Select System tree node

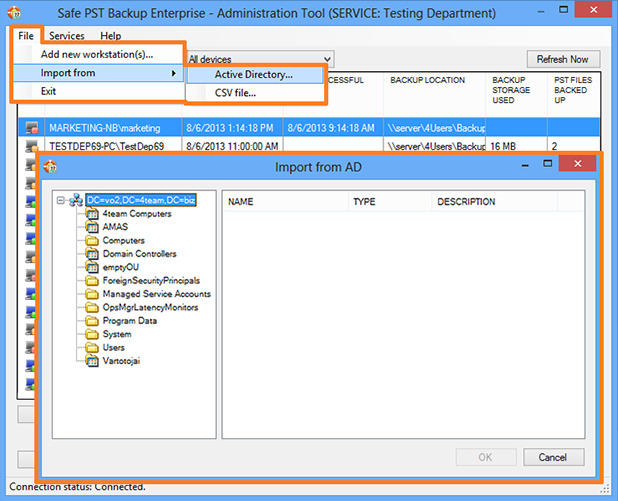pyautogui.click(x=117, y=334)
